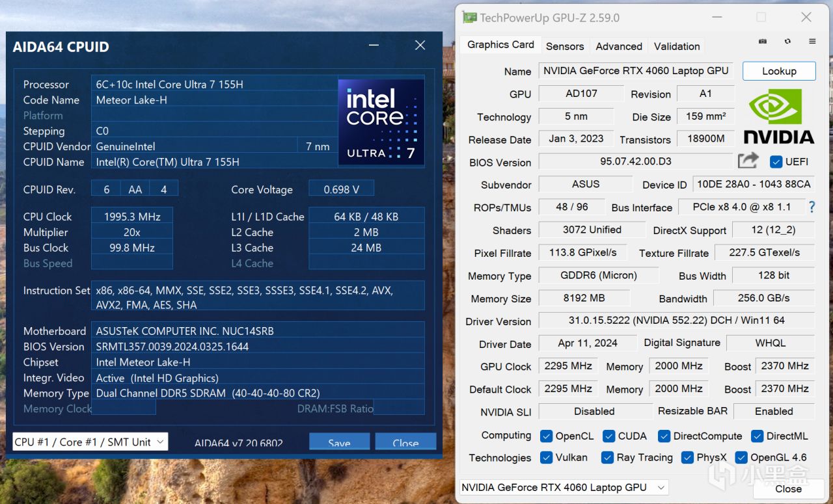The height and width of the screenshot is (504, 833).
Task: Click the Bus Clock value '99.8 MHz'
Action: (x=132, y=248)
